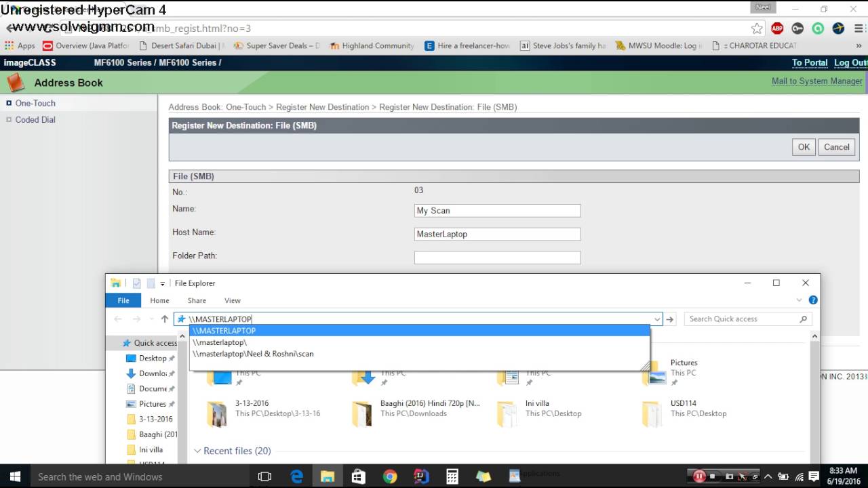This screenshot has height=488, width=868.
Task: Click the Ini villa folder tile
Action: coord(539,413)
